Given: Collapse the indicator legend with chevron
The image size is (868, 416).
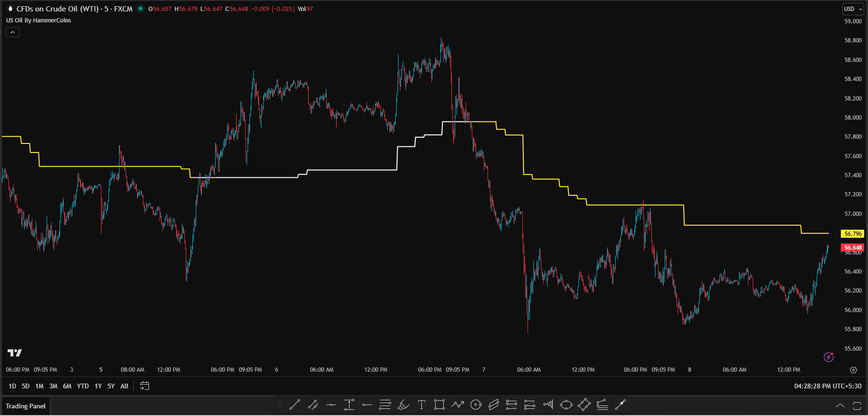Looking at the screenshot, I should point(12,32).
